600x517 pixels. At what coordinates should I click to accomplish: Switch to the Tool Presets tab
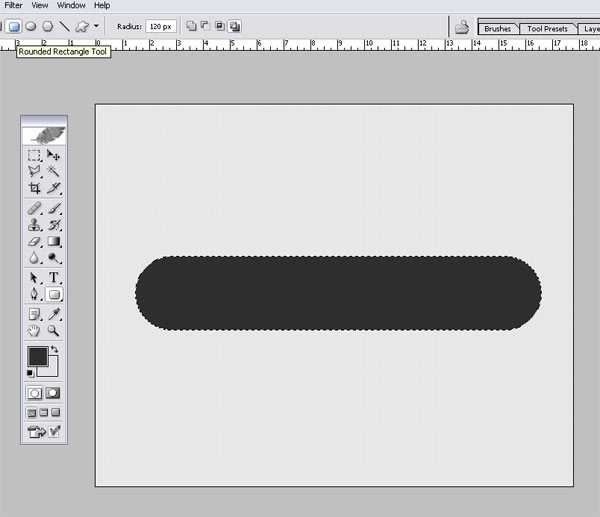tap(547, 29)
